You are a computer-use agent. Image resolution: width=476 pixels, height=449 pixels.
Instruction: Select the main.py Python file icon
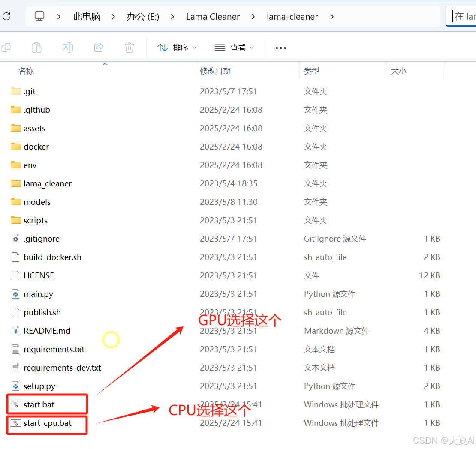point(15,294)
